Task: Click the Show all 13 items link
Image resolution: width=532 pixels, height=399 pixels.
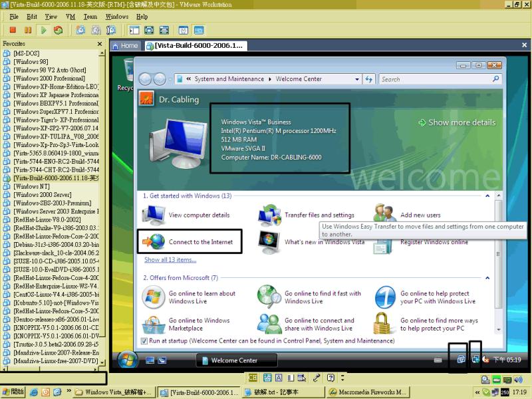Action: (x=170, y=260)
